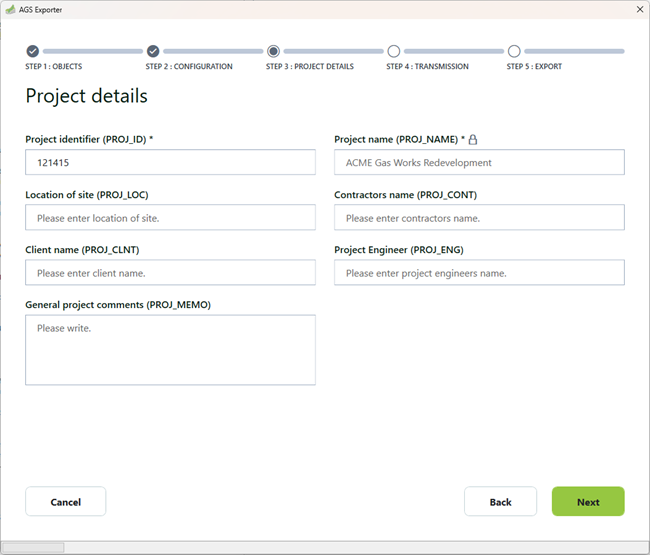The width and height of the screenshot is (650, 555).
Task: Click the Contractors name input field
Action: click(x=479, y=218)
